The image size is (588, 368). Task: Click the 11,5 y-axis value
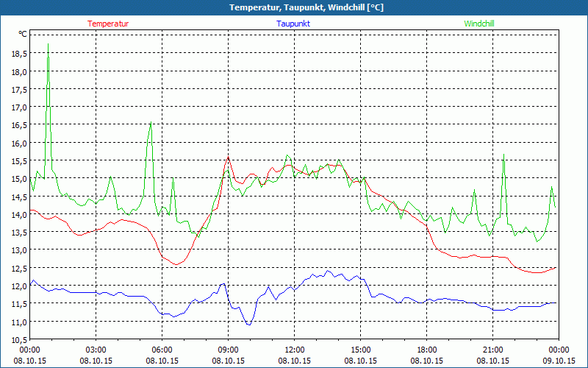pos(20,304)
